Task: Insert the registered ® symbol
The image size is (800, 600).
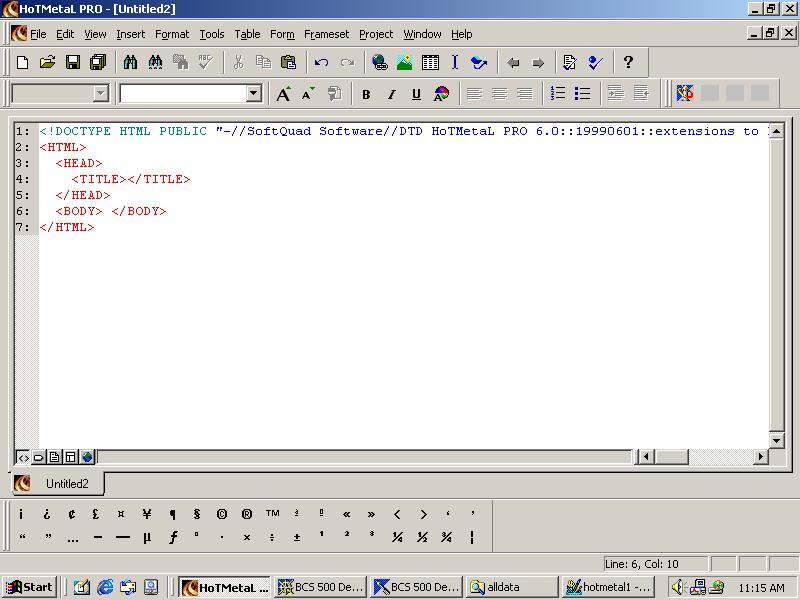Action: click(246, 514)
